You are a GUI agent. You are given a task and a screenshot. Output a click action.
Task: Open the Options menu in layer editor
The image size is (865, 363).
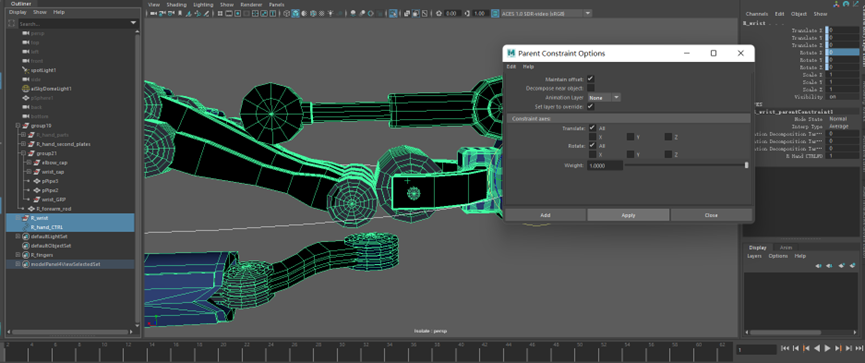coord(778,256)
